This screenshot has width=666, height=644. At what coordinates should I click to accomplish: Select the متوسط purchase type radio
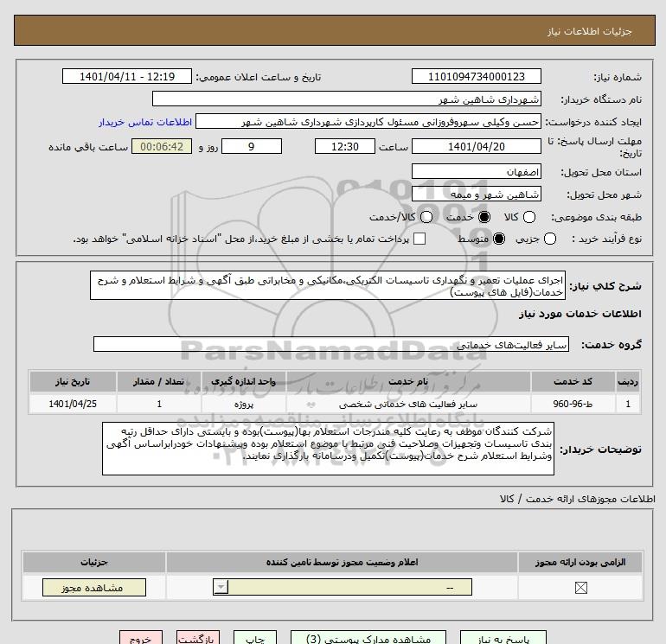tap(499, 239)
